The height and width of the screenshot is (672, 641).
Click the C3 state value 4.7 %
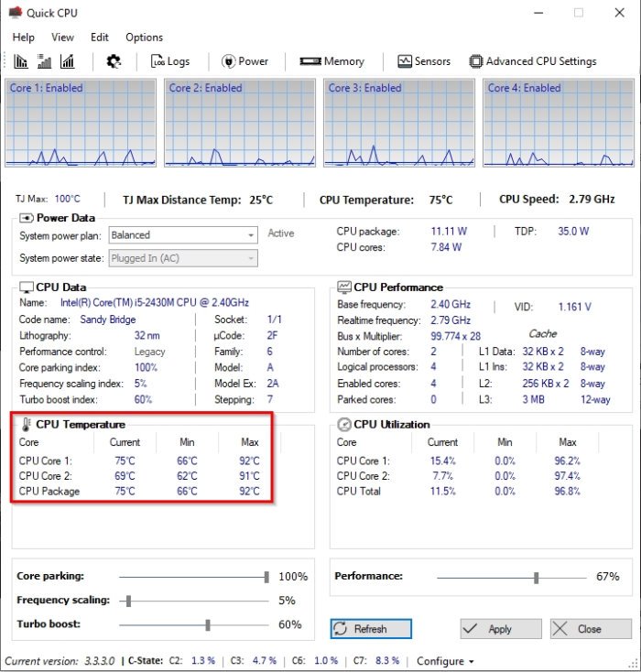(264, 660)
